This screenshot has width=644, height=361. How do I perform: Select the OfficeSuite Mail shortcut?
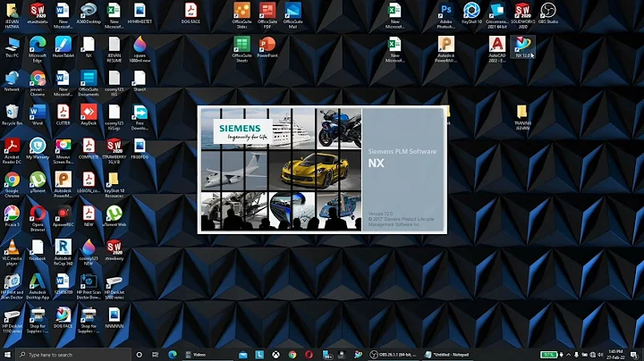tap(292, 15)
